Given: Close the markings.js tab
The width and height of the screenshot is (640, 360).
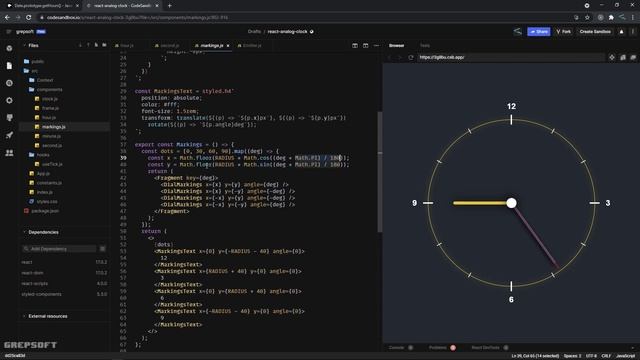Looking at the screenshot, I should click(x=228, y=46).
